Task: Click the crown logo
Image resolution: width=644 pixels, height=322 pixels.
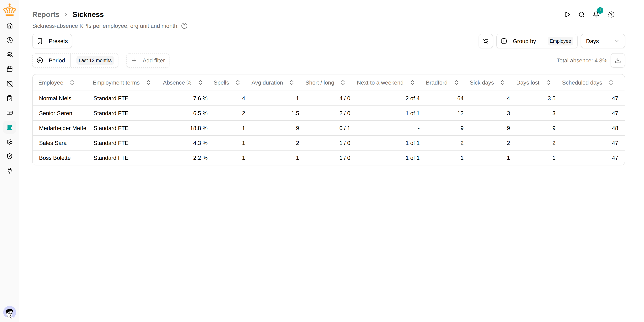Action: coord(9,10)
